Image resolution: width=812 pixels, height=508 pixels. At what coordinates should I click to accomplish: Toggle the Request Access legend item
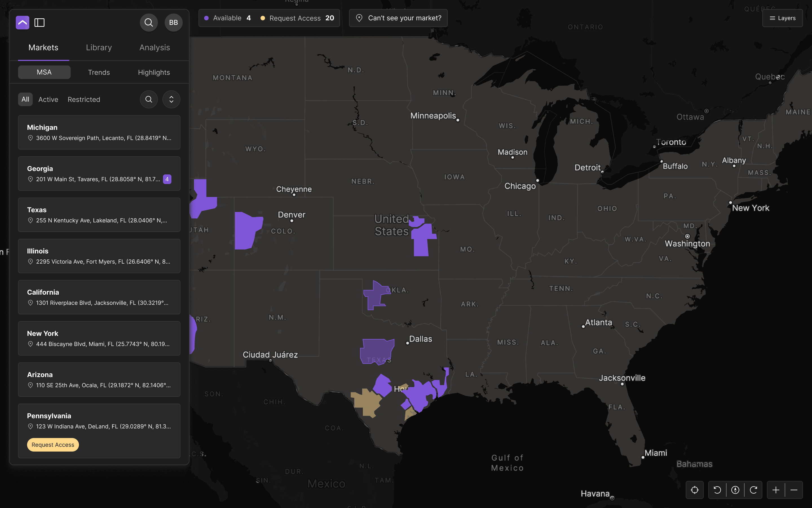pos(297,18)
